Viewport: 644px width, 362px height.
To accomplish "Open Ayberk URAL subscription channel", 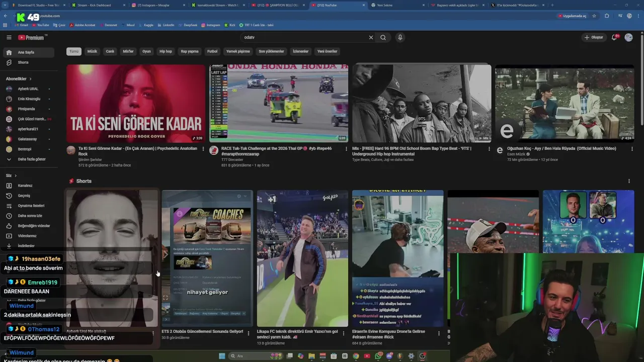I will pyautogui.click(x=29, y=88).
